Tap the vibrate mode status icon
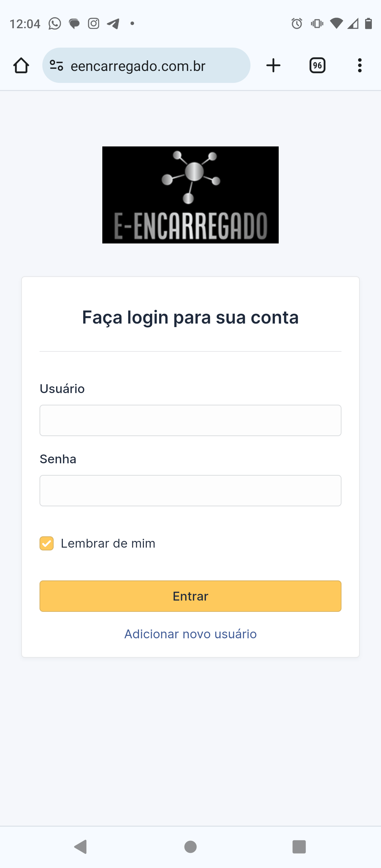 point(317,24)
